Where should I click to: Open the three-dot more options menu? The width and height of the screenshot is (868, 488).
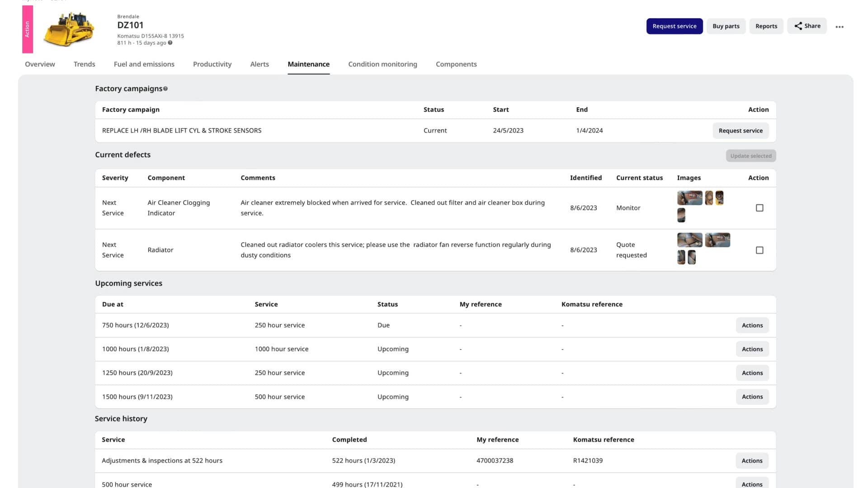tap(840, 27)
